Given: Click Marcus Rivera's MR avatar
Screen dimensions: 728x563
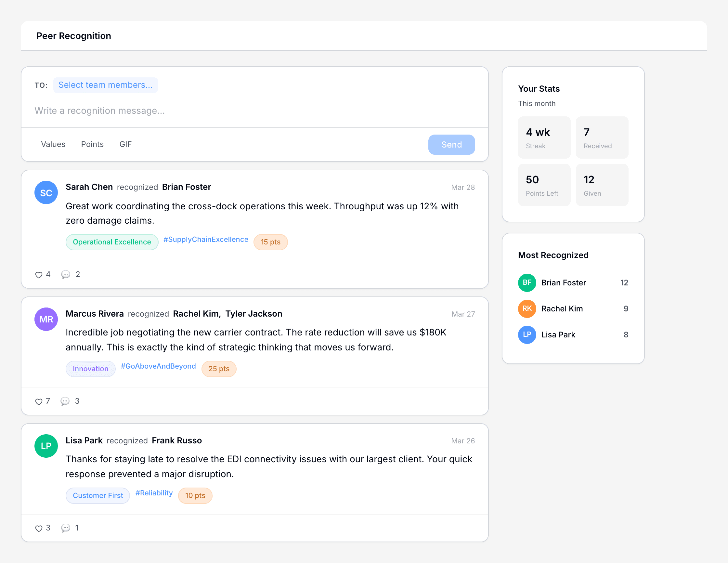Looking at the screenshot, I should pyautogui.click(x=46, y=319).
